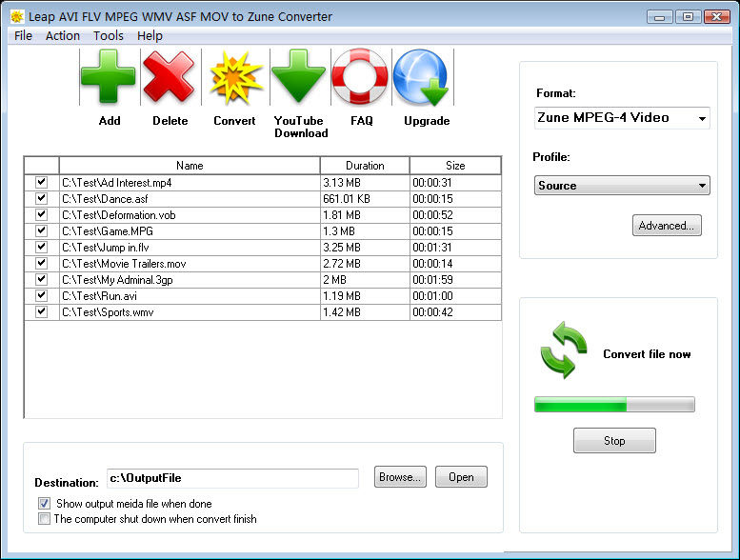Click the 2.72 MB cell
The width and height of the screenshot is (740, 560).
point(365,263)
